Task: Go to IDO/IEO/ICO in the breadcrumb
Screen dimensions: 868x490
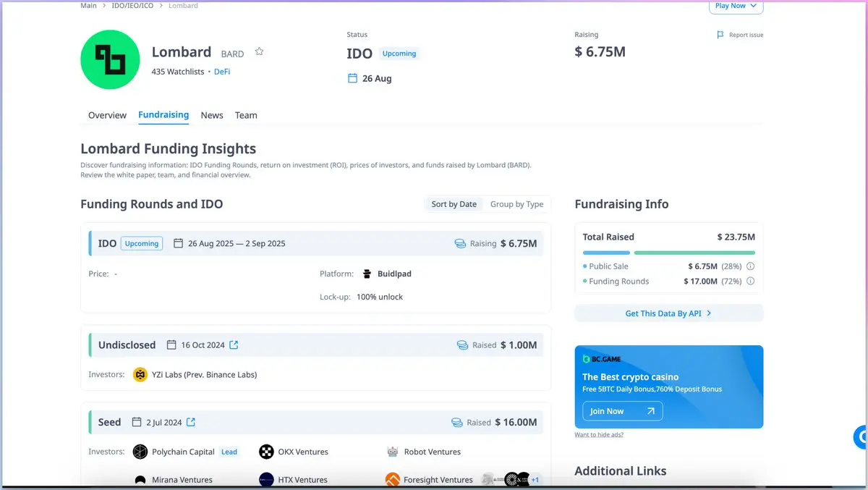Action: 134,6
